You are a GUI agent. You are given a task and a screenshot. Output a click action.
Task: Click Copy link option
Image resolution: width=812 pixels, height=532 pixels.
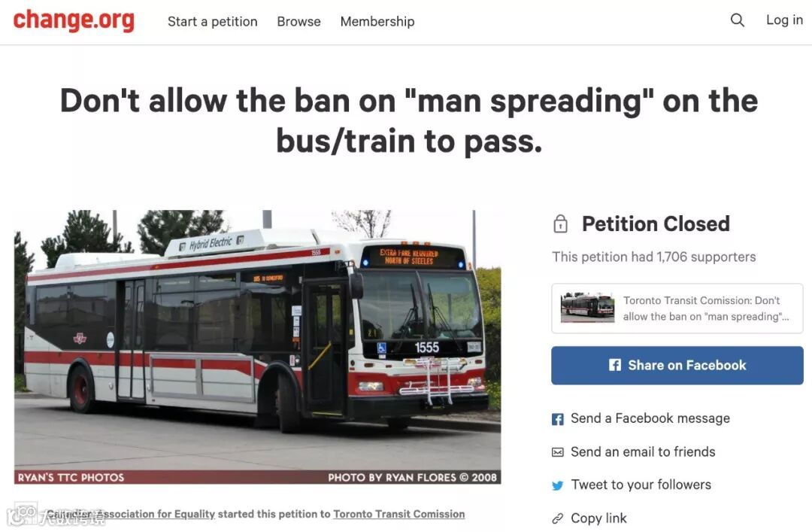point(598,518)
